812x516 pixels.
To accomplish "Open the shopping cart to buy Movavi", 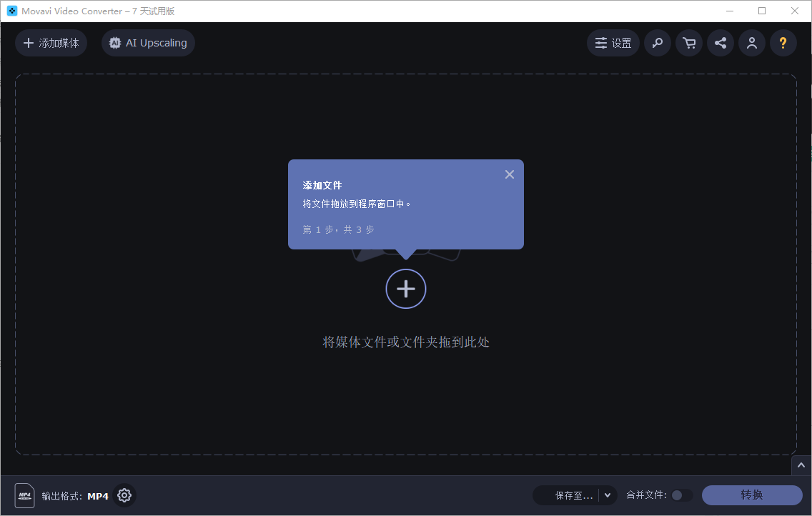I will click(x=688, y=43).
